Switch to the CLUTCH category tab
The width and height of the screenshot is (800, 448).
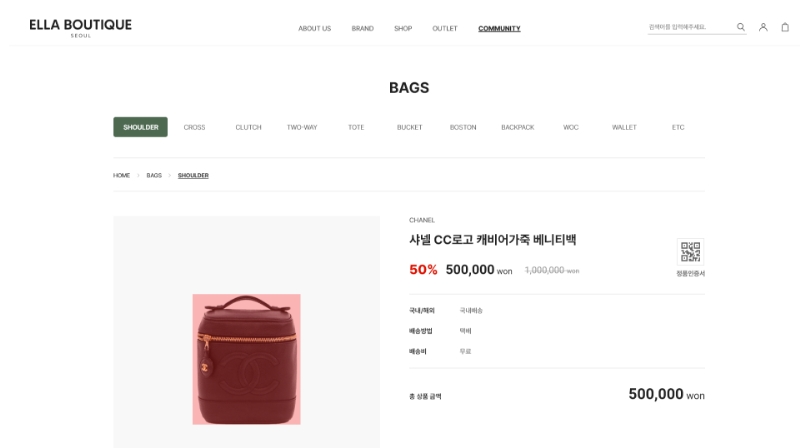click(248, 127)
